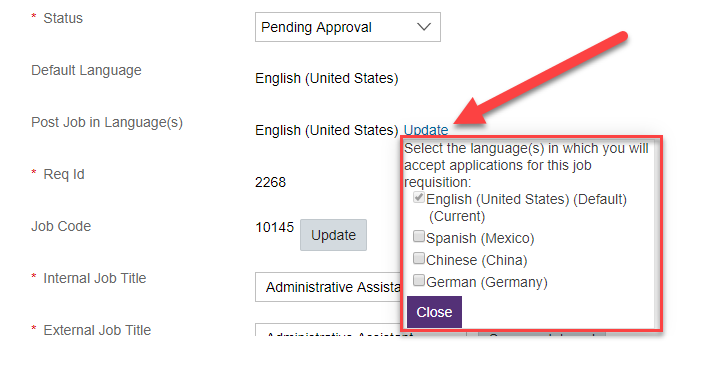Click the partially hidden button beside External Job Title
The height and width of the screenshot is (370, 708).
(x=542, y=333)
